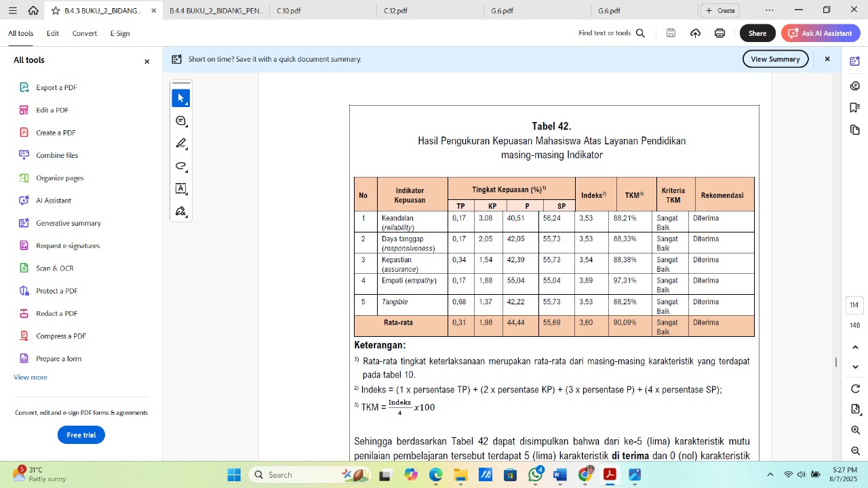
Task: Open the fill and sign pen tool
Action: [181, 211]
